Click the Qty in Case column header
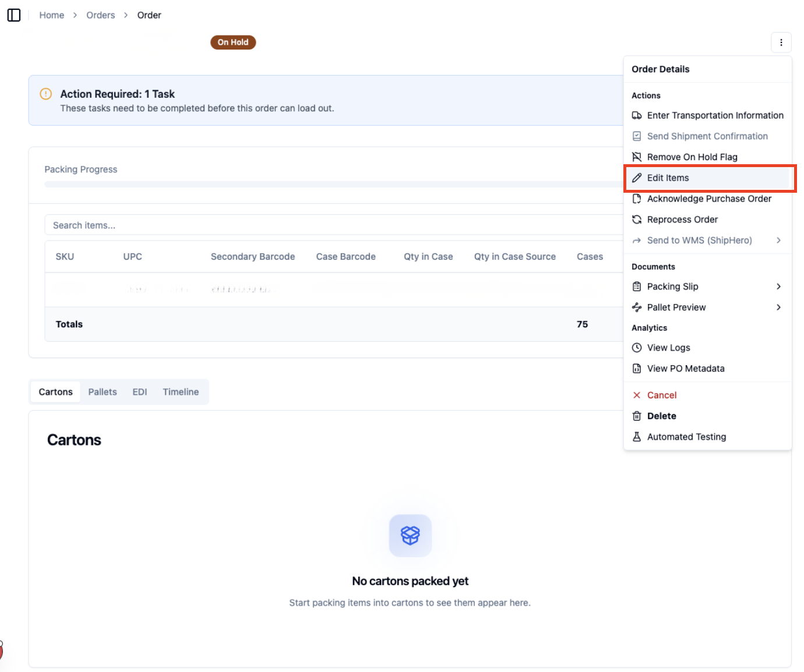This screenshot has width=804, height=672. click(428, 257)
